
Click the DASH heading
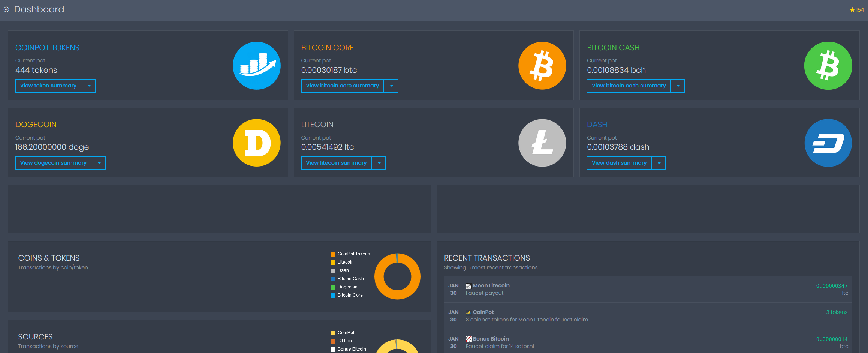tap(597, 125)
